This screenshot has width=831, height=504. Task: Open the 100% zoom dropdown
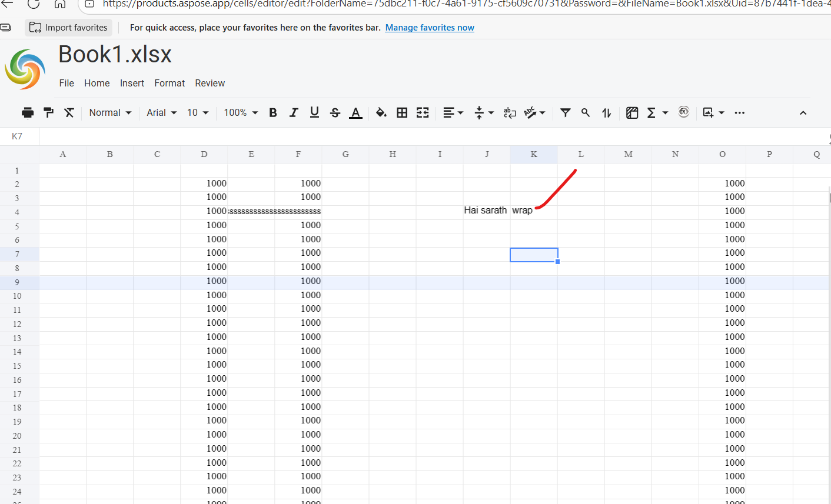tap(241, 113)
